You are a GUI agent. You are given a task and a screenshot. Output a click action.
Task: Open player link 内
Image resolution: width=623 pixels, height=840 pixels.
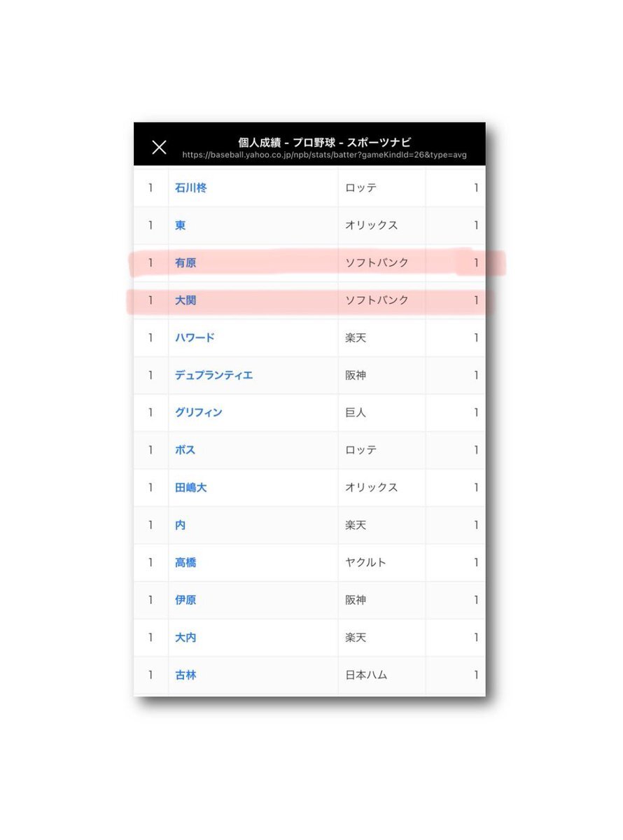point(180,525)
